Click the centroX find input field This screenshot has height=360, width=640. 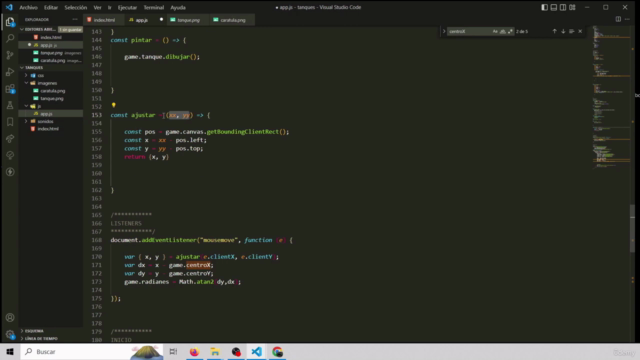point(469,31)
